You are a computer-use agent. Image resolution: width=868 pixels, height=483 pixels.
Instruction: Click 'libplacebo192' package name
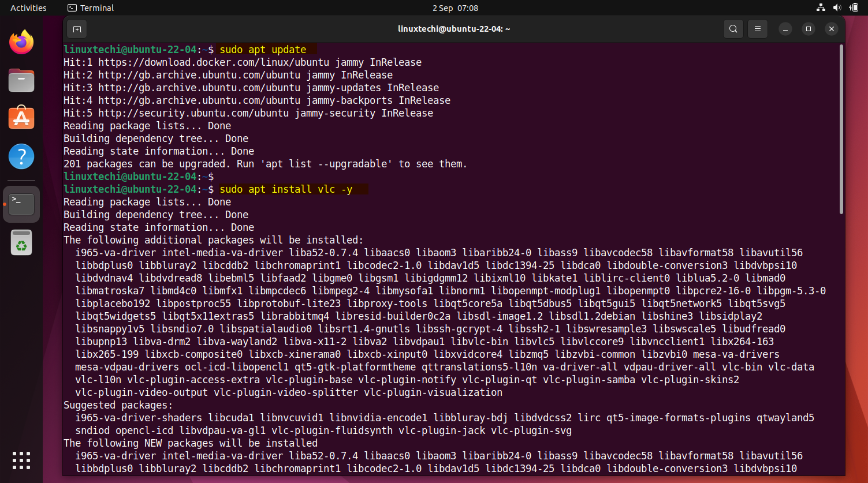click(x=113, y=304)
